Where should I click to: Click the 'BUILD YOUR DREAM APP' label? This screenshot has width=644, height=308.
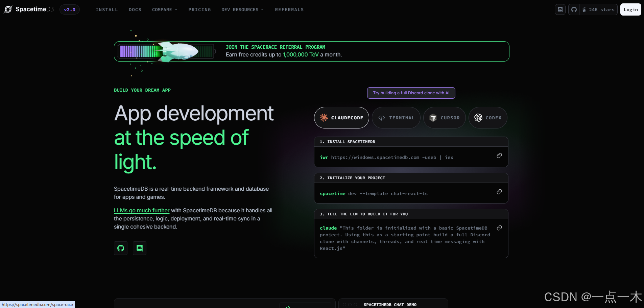[142, 90]
